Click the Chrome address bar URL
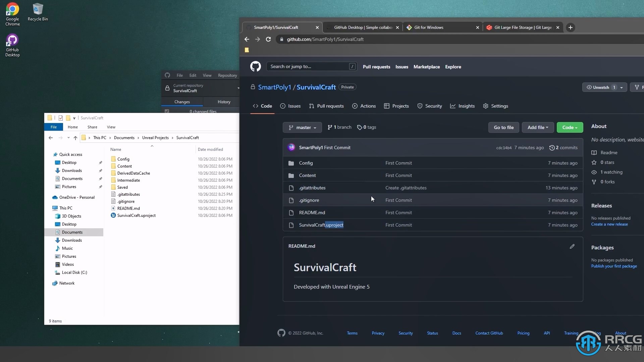Image resolution: width=644 pixels, height=362 pixels. (x=325, y=39)
